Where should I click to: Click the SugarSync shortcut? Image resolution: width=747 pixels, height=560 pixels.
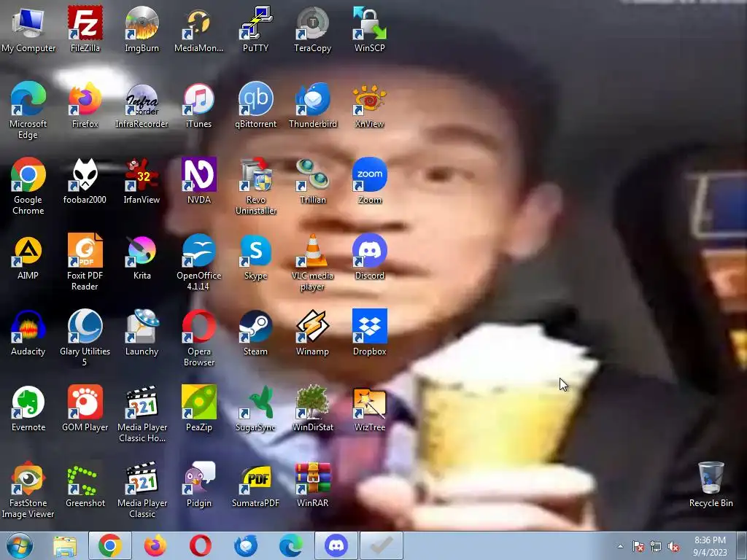pyautogui.click(x=256, y=408)
